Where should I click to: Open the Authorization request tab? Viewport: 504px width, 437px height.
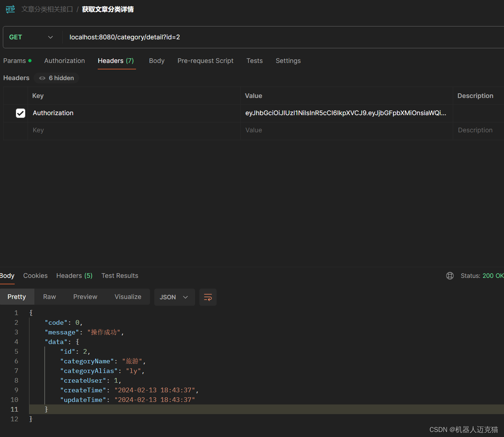[x=64, y=61]
